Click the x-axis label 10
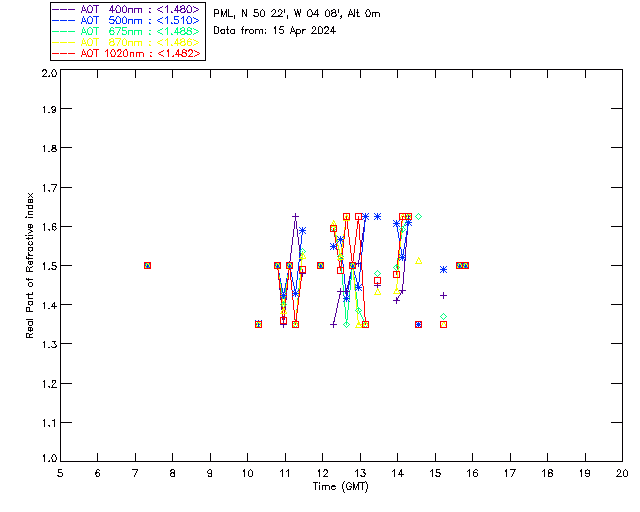 (x=247, y=473)
